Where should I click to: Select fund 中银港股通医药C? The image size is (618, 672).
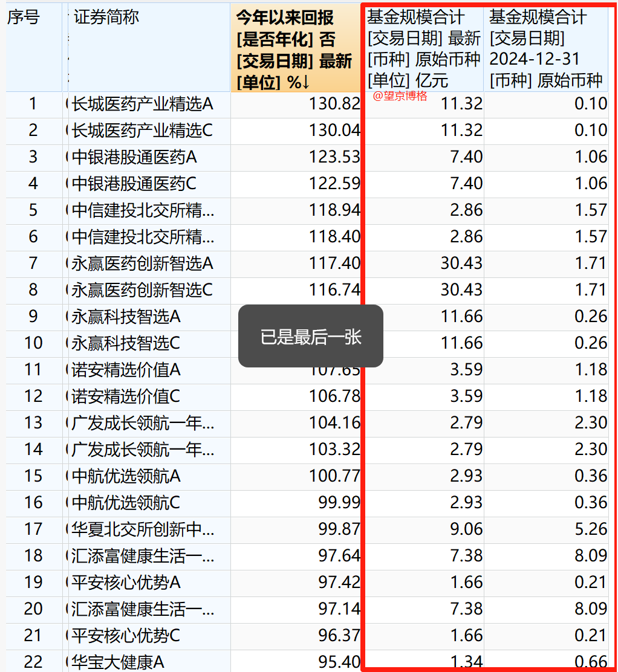[134, 184]
